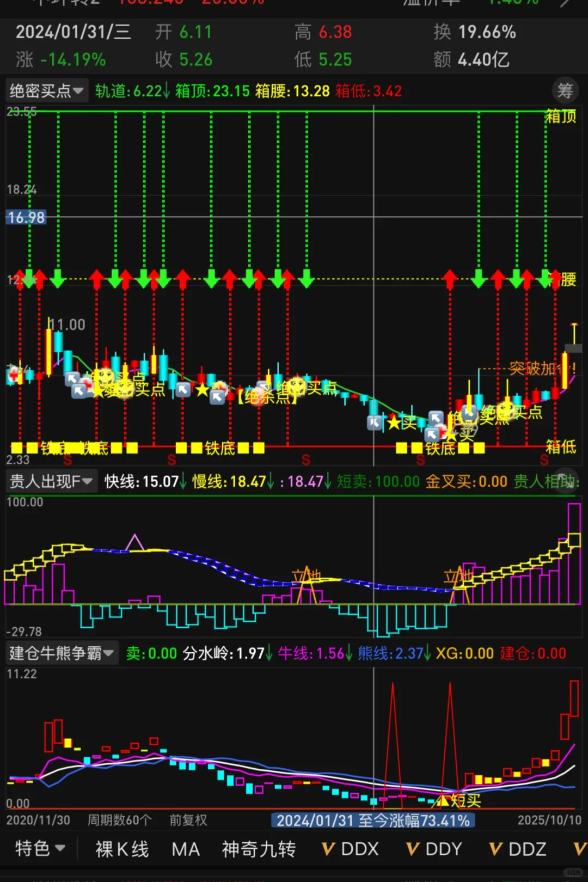Tap the close price 5.26

(x=195, y=59)
